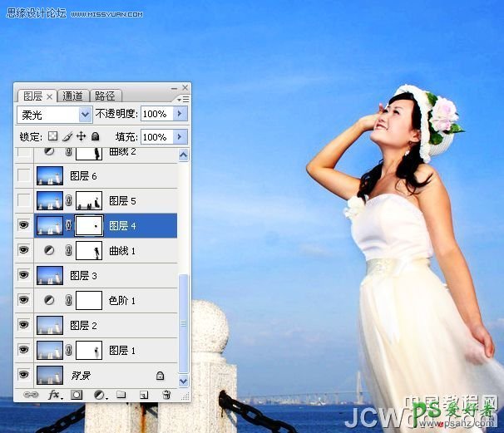The width and height of the screenshot is (504, 433).
Task: Click the layer mask thumbnail of 图层 5
Action: pos(89,200)
